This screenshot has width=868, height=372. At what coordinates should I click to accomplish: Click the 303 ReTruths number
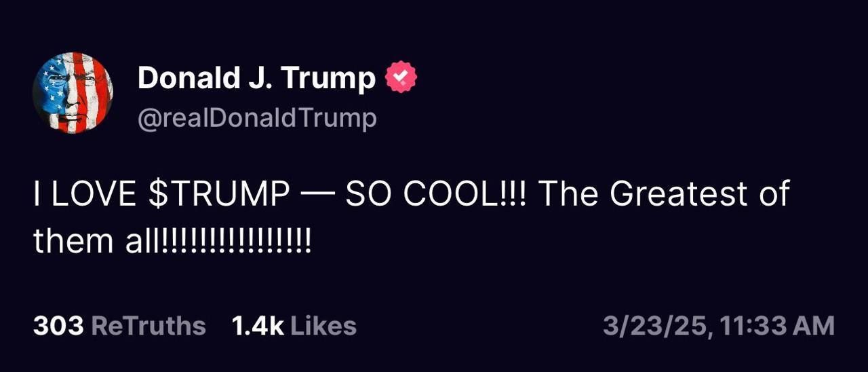(58, 326)
